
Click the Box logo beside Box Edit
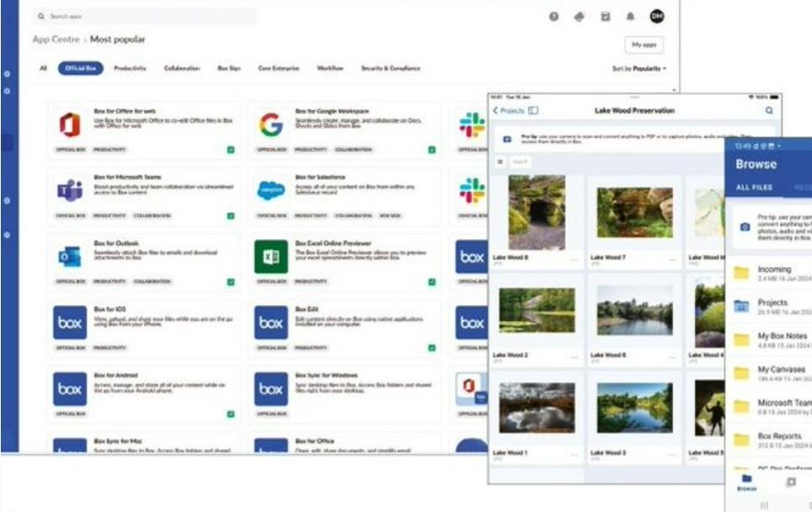[x=271, y=323]
